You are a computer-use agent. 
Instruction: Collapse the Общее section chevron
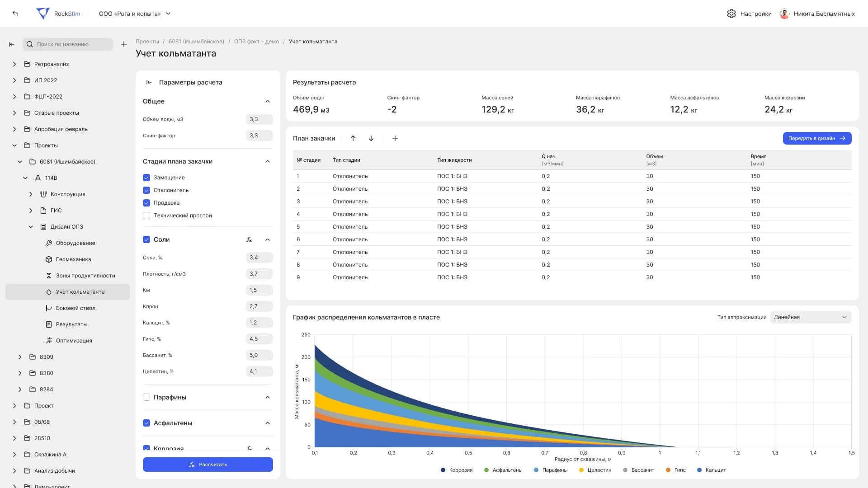click(268, 101)
